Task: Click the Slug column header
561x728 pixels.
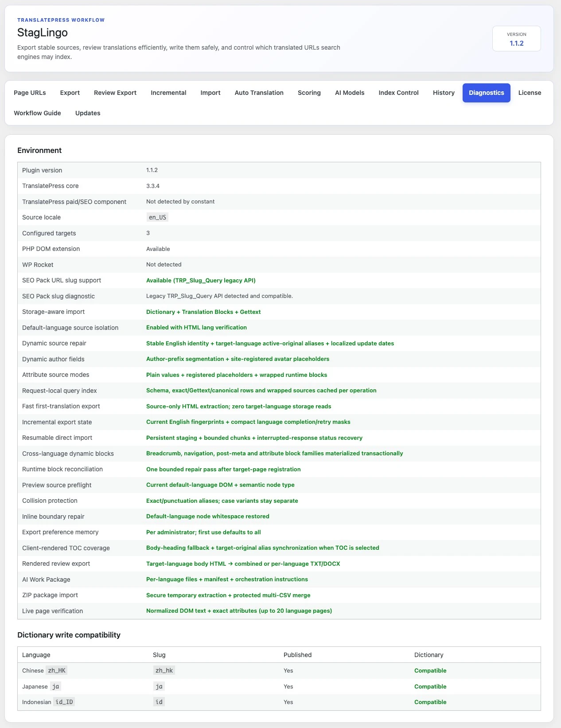Action: click(159, 655)
